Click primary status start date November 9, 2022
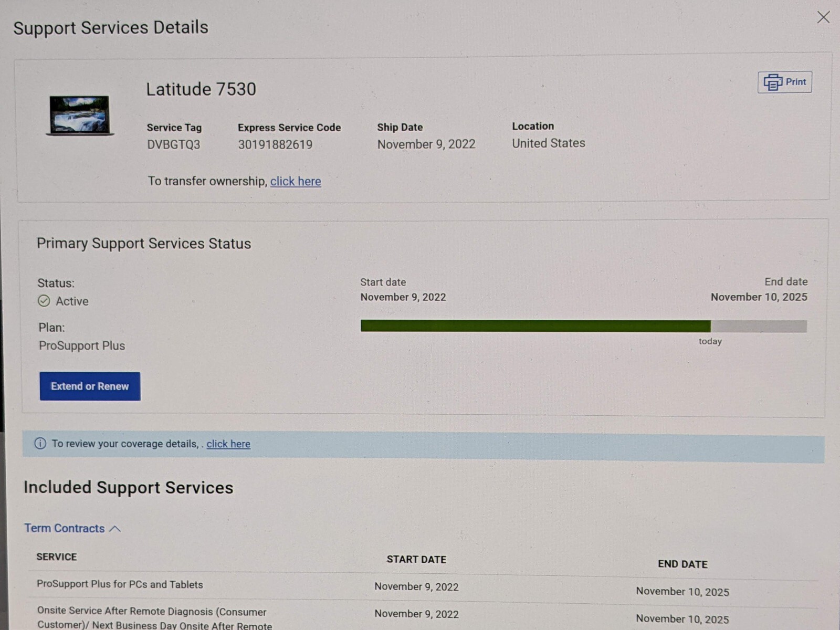840x630 pixels. tap(403, 297)
